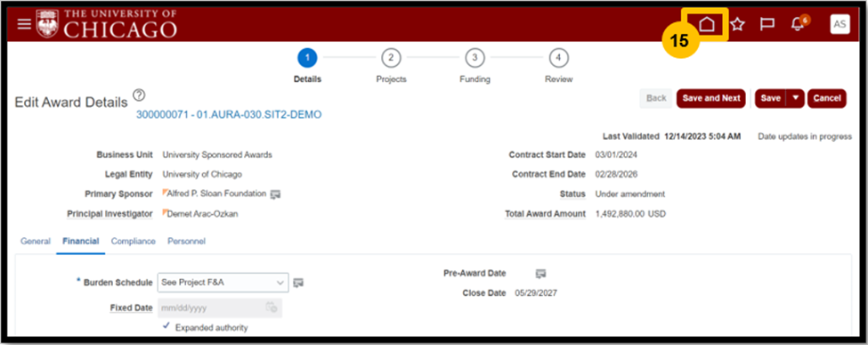Screen dimensions: 868x345
Task: Open Burden Schedule details icon
Action: [298, 283]
